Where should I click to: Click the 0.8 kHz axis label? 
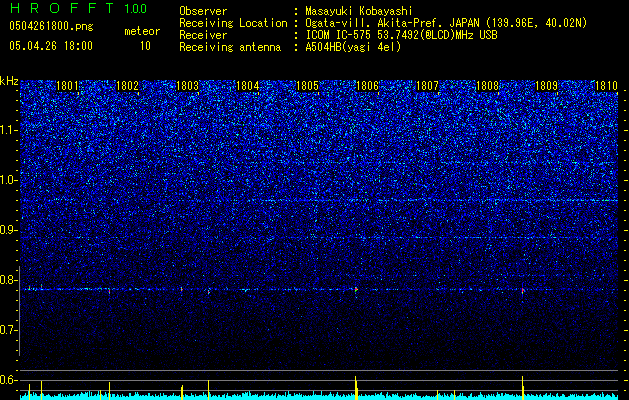pyautogui.click(x=8, y=280)
